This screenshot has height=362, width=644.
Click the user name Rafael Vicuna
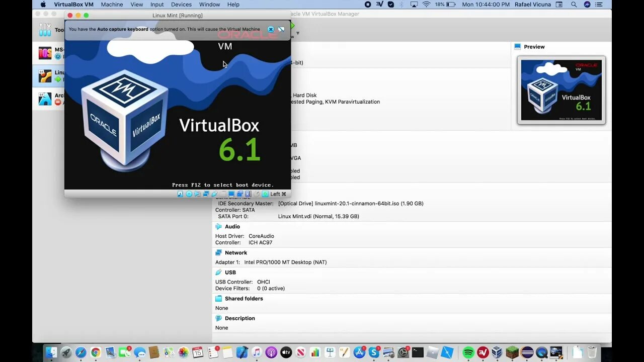(x=533, y=5)
